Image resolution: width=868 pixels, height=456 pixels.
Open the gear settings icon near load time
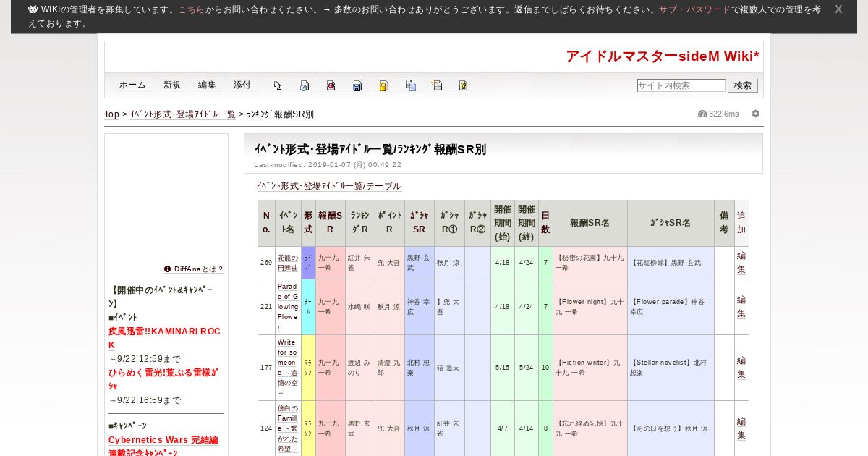click(756, 114)
